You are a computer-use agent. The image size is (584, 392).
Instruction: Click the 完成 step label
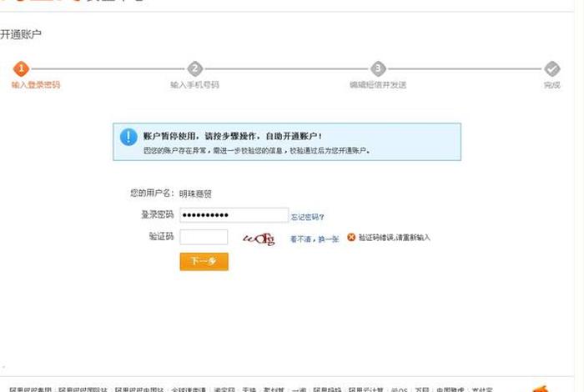coord(552,85)
